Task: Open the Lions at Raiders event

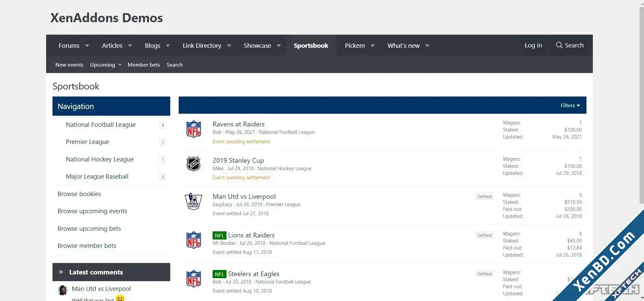Action: [251, 235]
